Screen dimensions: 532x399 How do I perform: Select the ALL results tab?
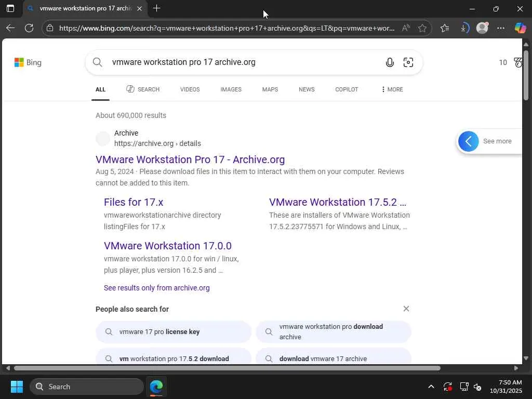(x=100, y=89)
